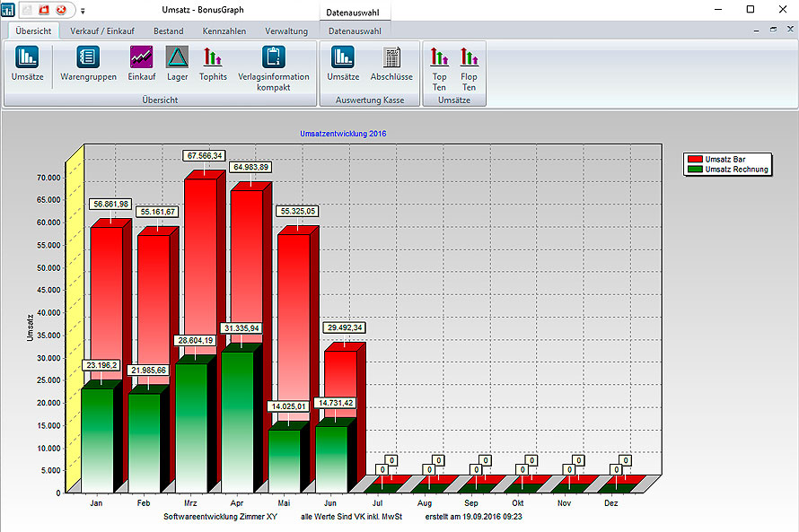Open the Abschlüsse report

(x=391, y=63)
